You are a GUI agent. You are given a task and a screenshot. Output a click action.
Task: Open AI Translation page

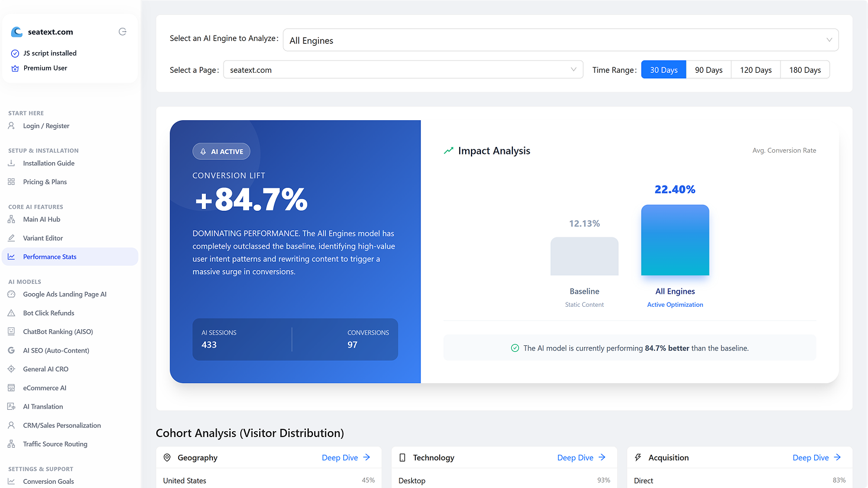70,406
